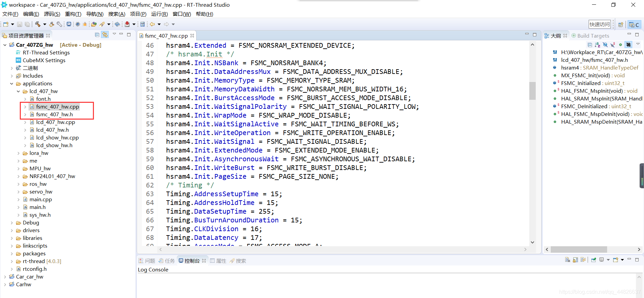Collapse the lcd_407_hw folder
This screenshot has height=298, width=644.
pyautogui.click(x=18, y=91)
